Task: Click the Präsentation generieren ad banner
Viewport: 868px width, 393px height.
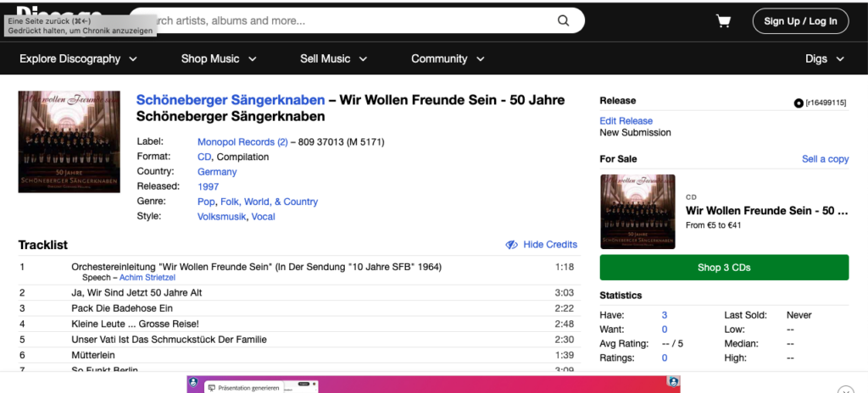Action: (x=433, y=385)
